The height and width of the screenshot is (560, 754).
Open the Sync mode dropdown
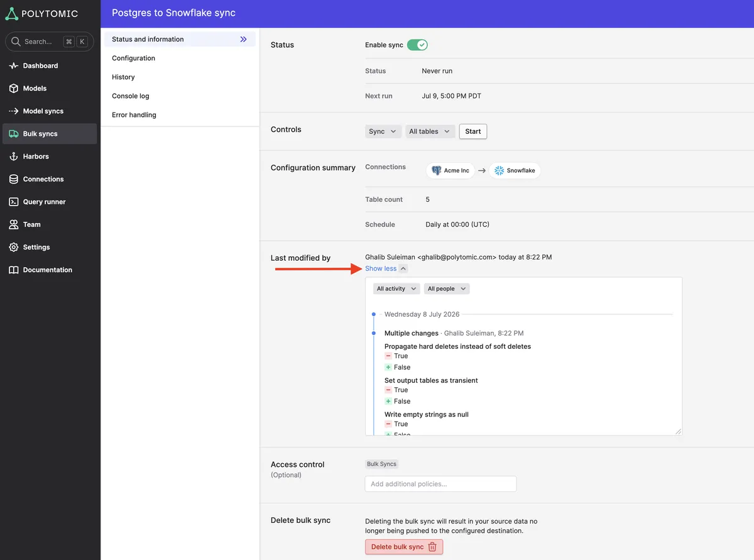tap(383, 131)
